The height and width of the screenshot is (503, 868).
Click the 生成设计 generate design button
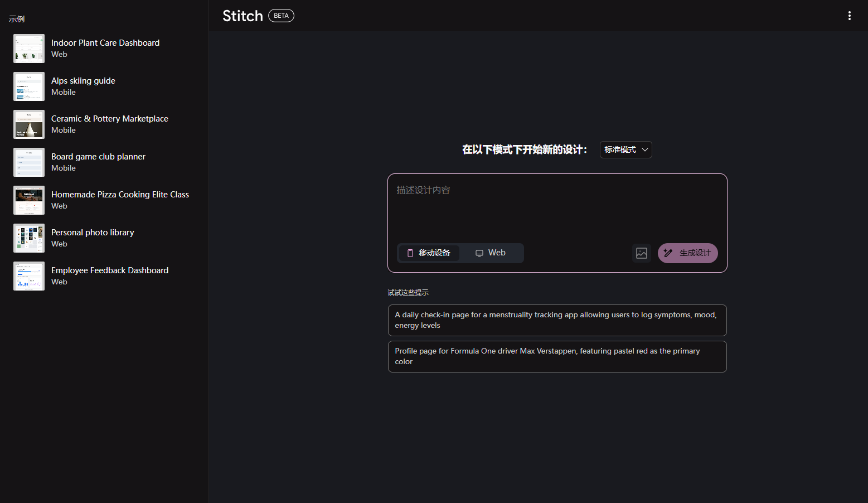[x=687, y=253]
